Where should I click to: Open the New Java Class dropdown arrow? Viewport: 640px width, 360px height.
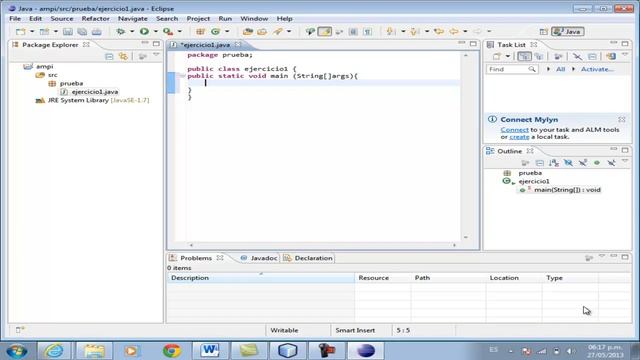pos(227,31)
